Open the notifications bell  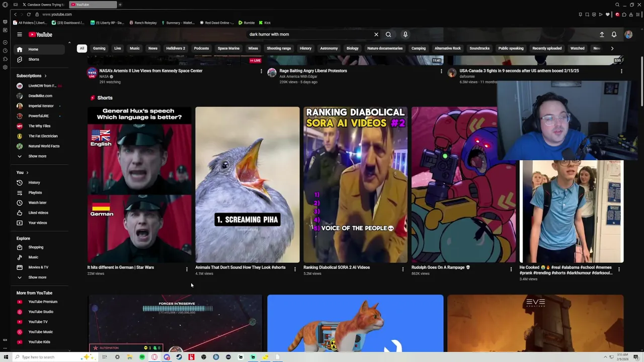pyautogui.click(x=614, y=34)
